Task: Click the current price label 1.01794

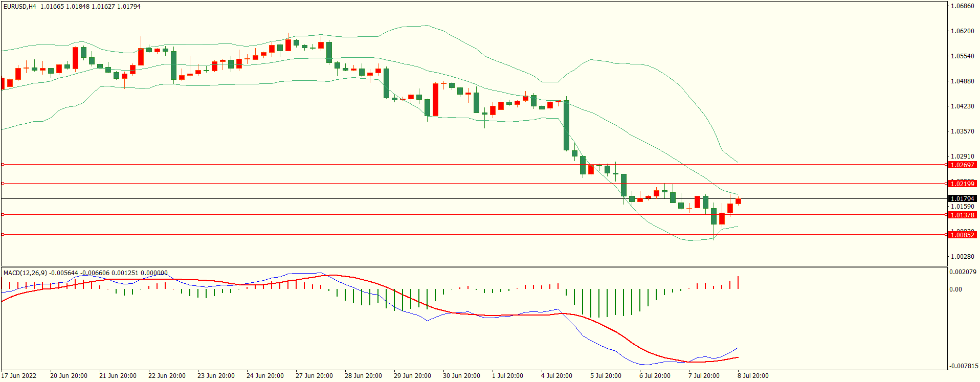Action: [x=962, y=198]
